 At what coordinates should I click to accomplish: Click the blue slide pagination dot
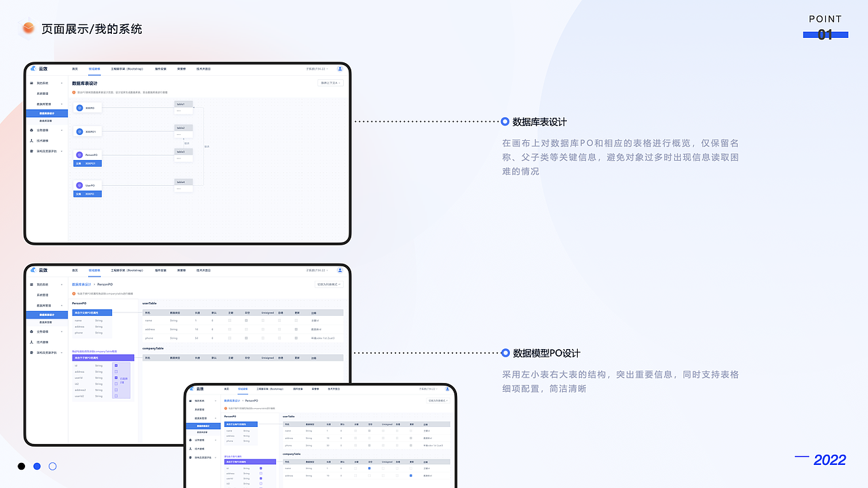click(37, 466)
